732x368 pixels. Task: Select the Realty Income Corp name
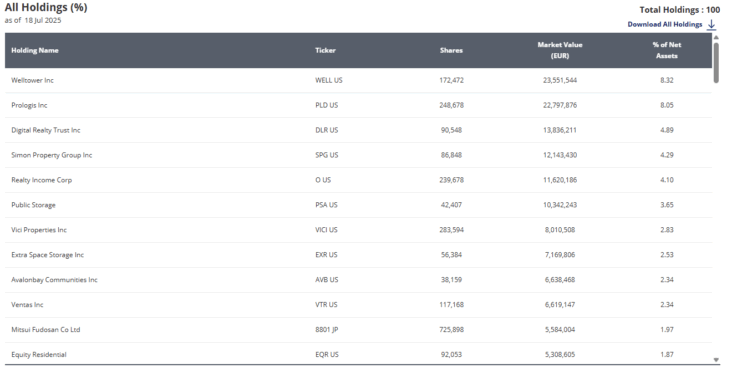click(42, 180)
